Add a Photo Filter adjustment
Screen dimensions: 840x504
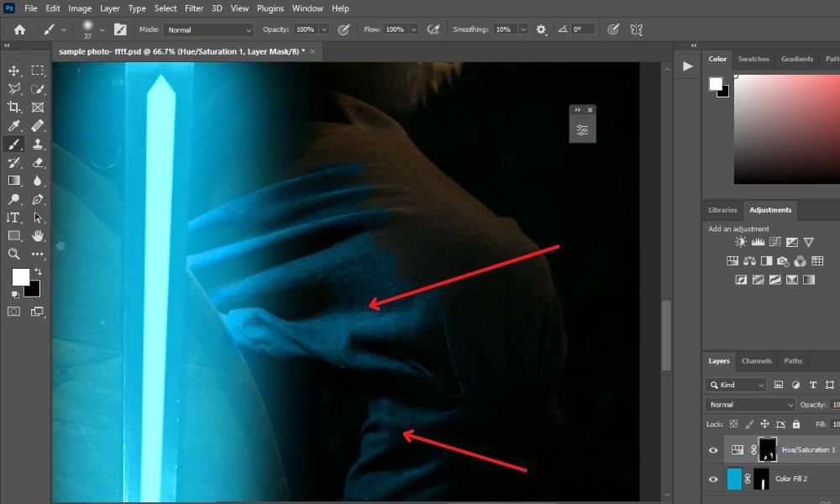pyautogui.click(x=783, y=261)
